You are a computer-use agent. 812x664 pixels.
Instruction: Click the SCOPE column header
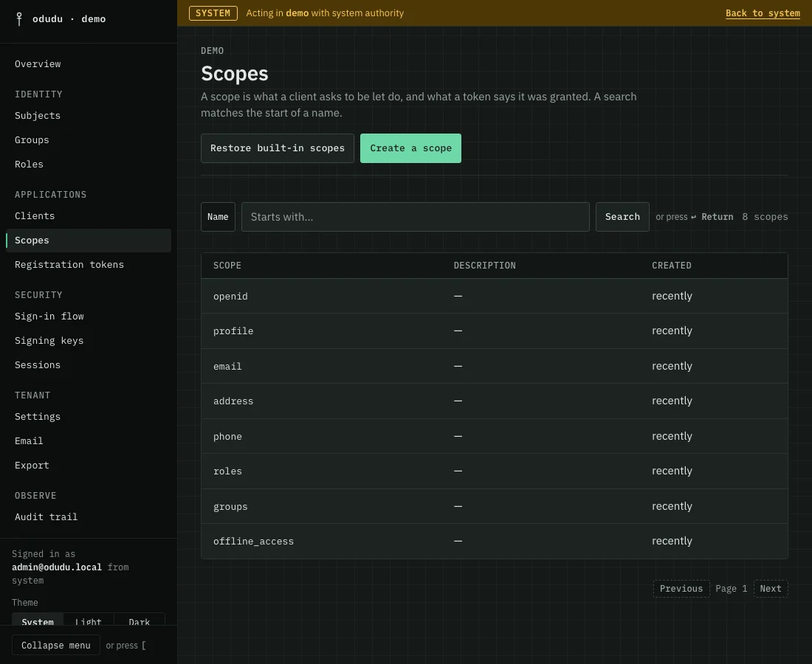[227, 266]
